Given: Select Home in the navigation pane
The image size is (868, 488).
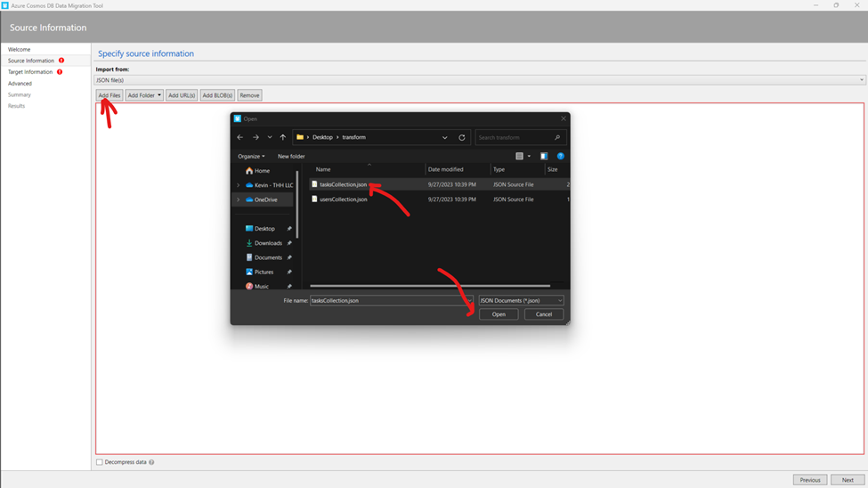Looking at the screenshot, I should (x=262, y=171).
